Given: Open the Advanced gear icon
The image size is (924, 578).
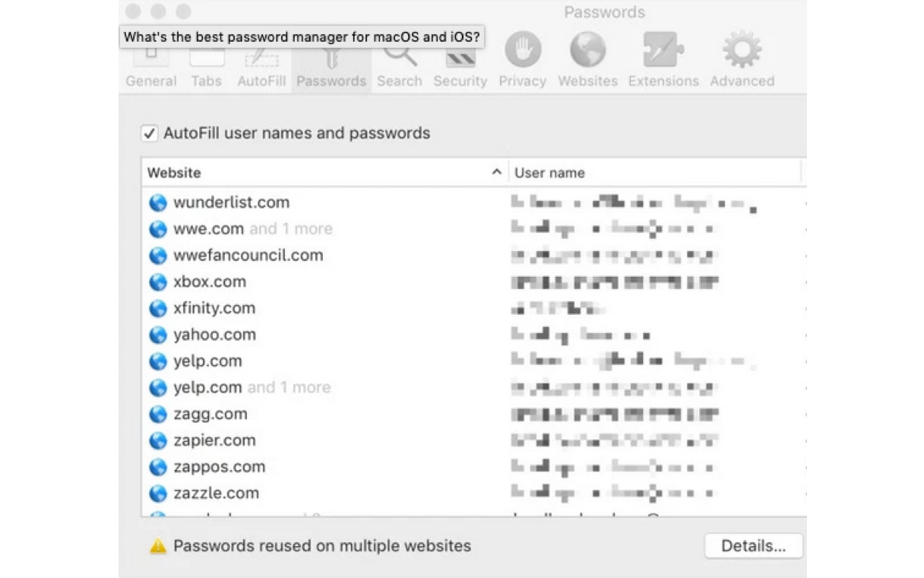Looking at the screenshot, I should 742,51.
